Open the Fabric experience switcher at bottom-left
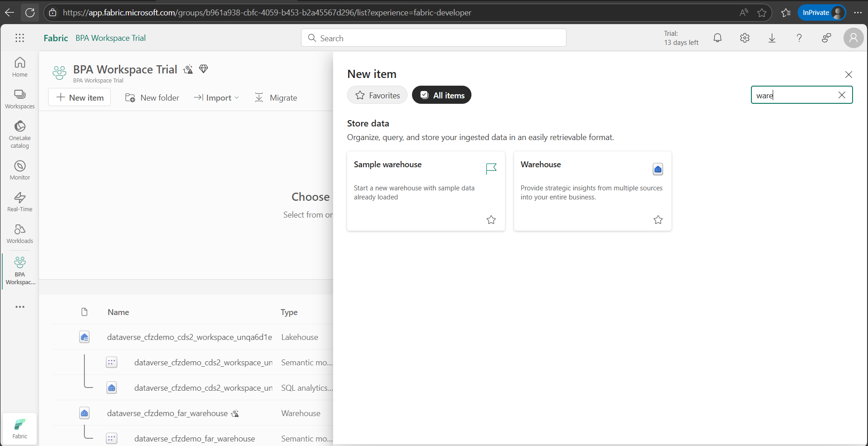868x446 pixels. 20,429
